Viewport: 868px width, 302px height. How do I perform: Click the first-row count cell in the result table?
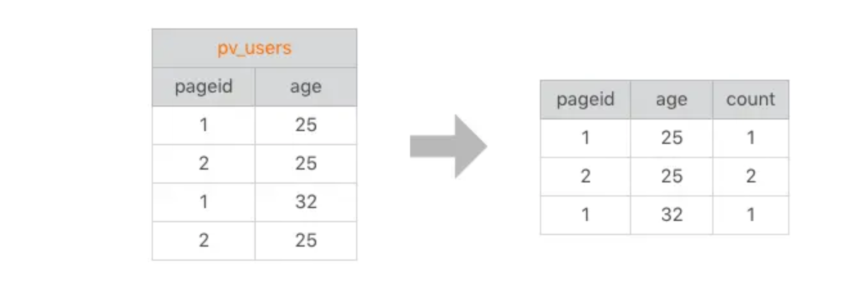(750, 138)
